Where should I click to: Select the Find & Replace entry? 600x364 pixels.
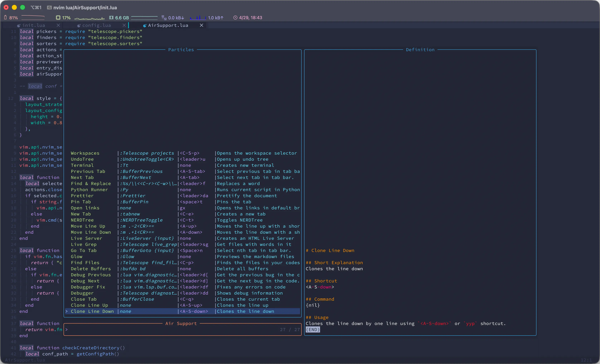click(x=182, y=184)
